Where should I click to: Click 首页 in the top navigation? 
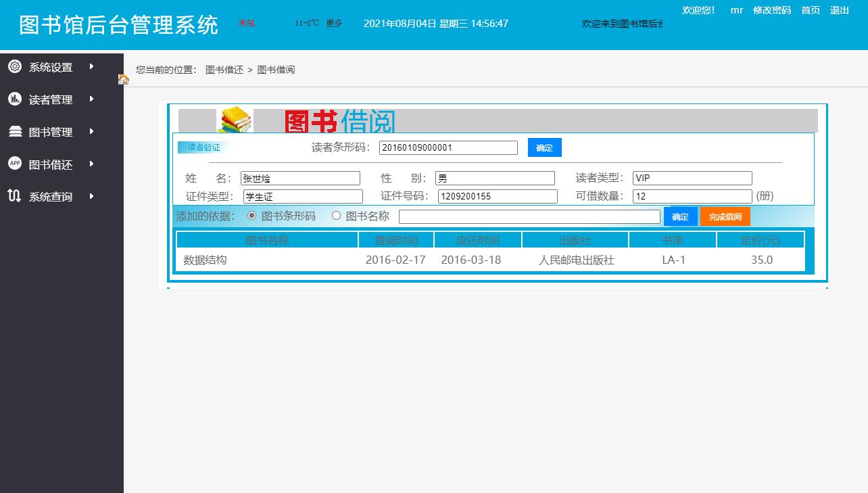point(810,10)
